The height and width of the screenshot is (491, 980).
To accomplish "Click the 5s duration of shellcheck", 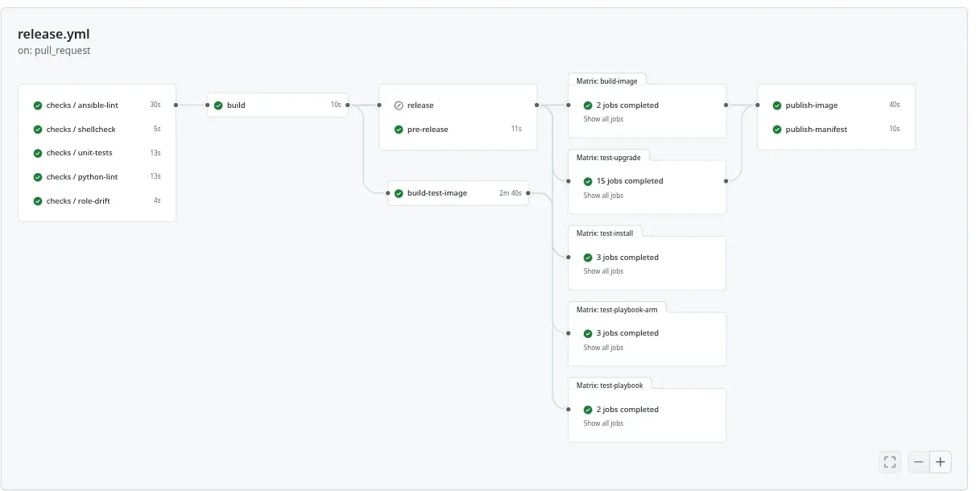I will point(157,130).
